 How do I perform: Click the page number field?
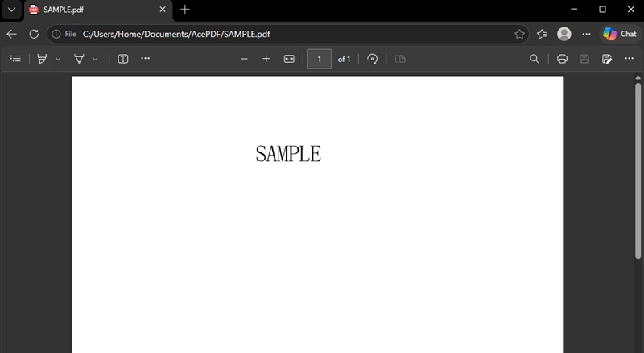click(319, 60)
